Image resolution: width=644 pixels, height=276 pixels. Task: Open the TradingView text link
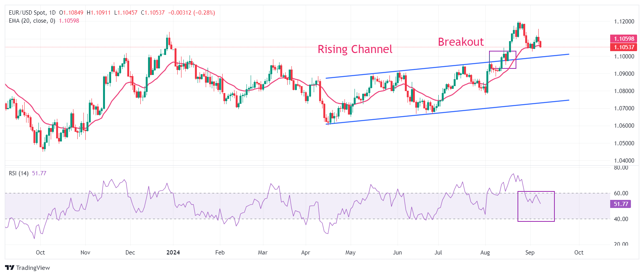pyautogui.click(x=33, y=268)
